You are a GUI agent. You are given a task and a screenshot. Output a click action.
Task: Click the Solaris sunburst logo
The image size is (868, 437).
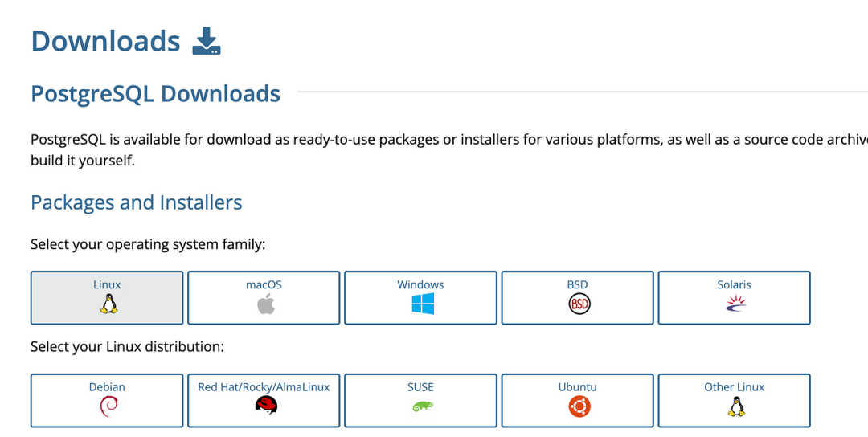[735, 304]
